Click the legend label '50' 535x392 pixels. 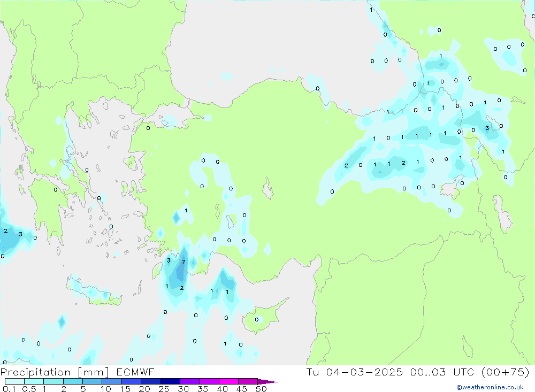(x=261, y=389)
